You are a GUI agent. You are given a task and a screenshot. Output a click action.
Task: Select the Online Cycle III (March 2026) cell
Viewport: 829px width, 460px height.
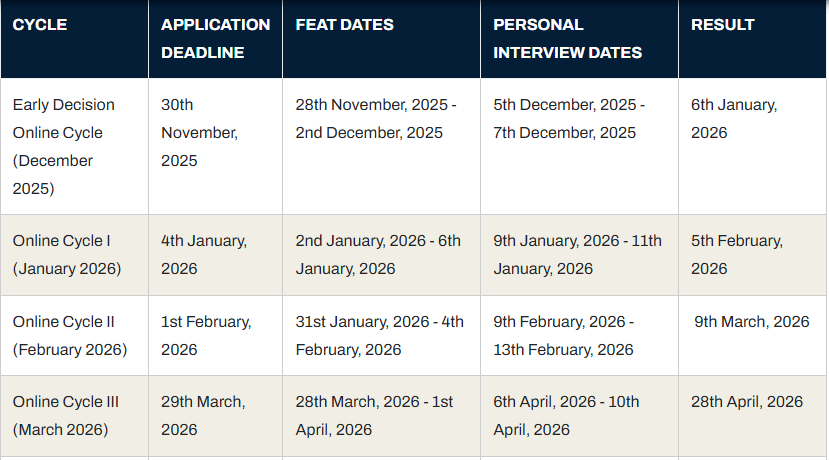(x=66, y=415)
